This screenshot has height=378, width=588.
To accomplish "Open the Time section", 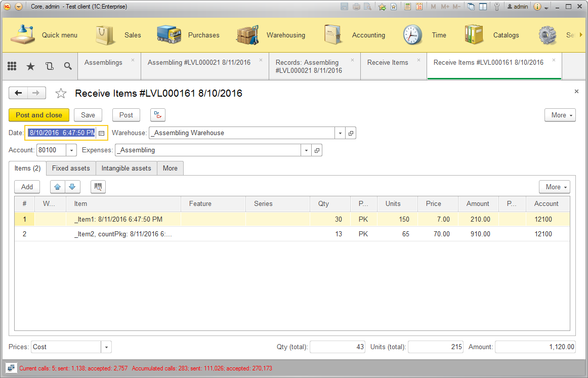I will (424, 35).
